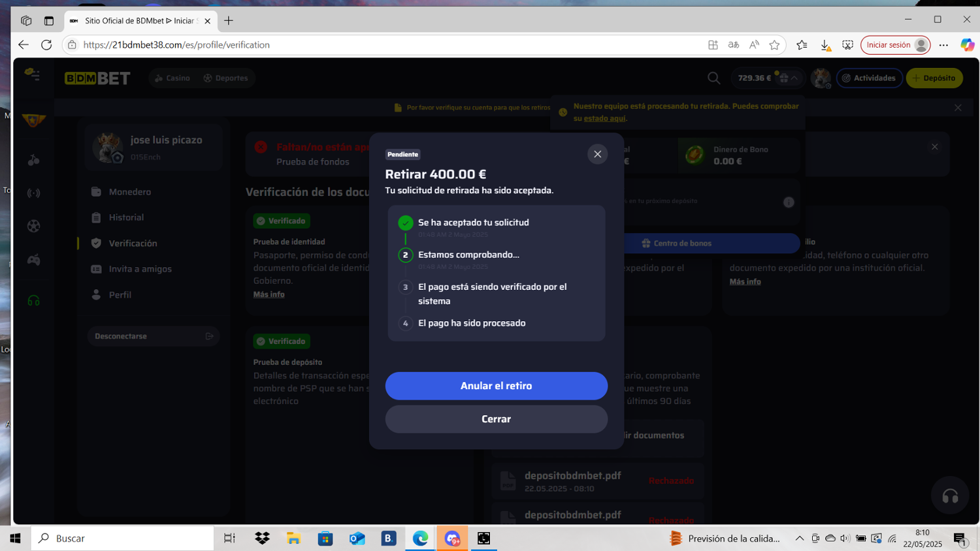Open the headset support chat icon
The width and height of the screenshot is (980, 551).
(x=950, y=496)
